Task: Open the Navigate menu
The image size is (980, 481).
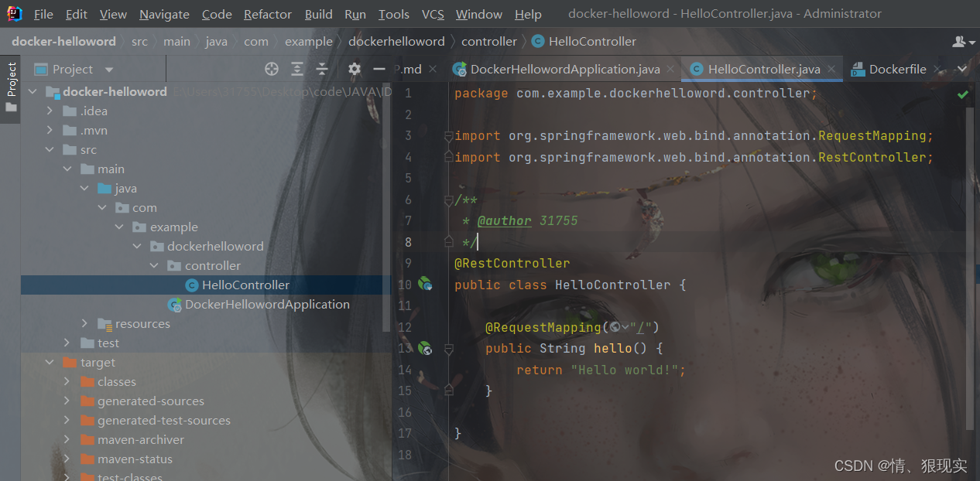Action: tap(164, 15)
